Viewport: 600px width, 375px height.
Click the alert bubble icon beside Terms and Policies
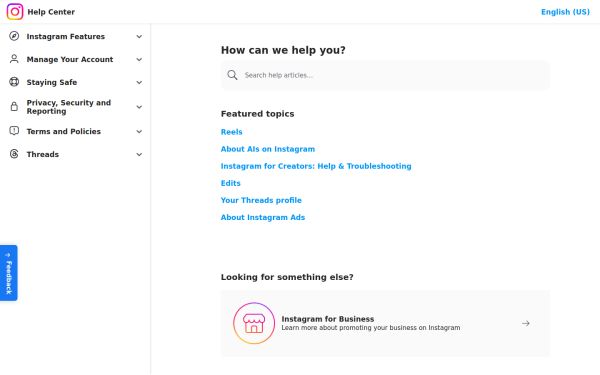[14, 131]
